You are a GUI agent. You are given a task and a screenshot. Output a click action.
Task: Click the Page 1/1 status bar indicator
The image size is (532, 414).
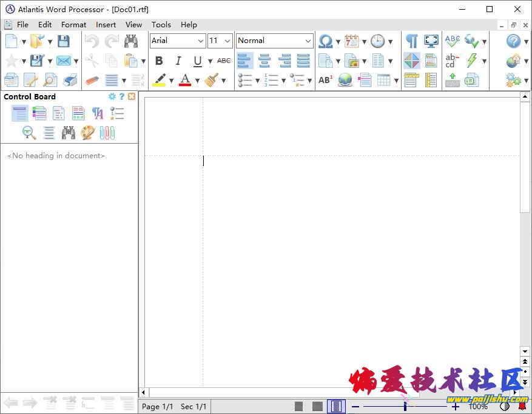pos(157,407)
